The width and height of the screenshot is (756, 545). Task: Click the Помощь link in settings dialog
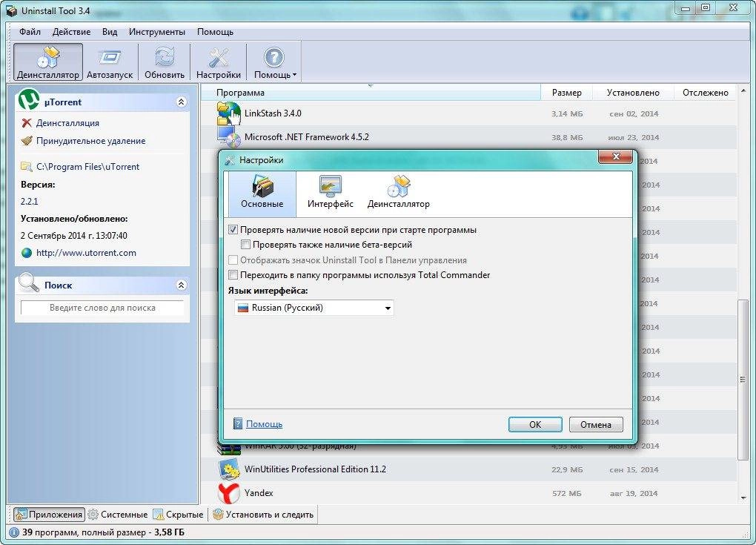pos(264,424)
